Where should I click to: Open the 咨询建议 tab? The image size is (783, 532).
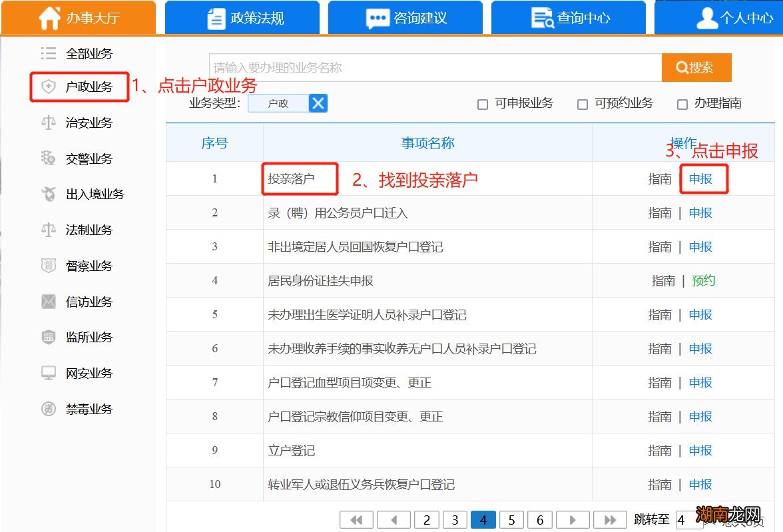[x=405, y=18]
